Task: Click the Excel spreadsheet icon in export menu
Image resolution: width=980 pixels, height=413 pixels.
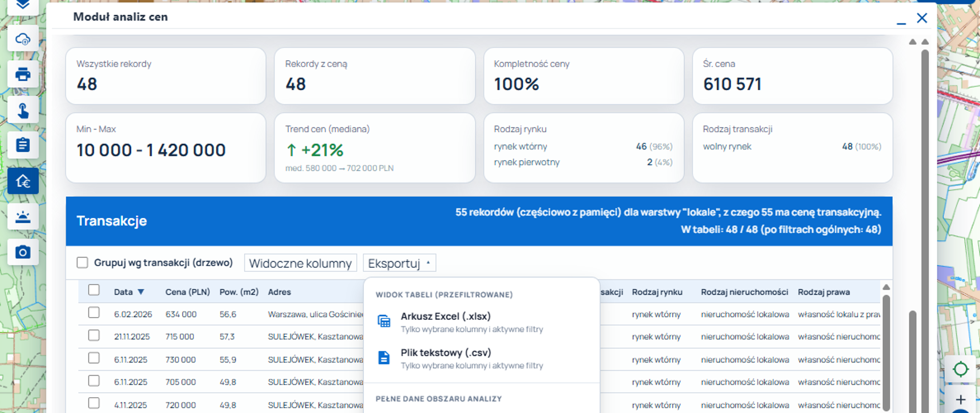Action: [x=384, y=321]
